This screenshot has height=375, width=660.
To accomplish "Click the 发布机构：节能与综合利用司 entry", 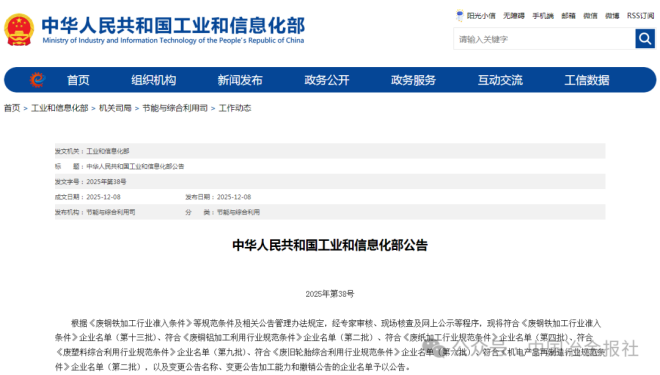I will pos(95,212).
